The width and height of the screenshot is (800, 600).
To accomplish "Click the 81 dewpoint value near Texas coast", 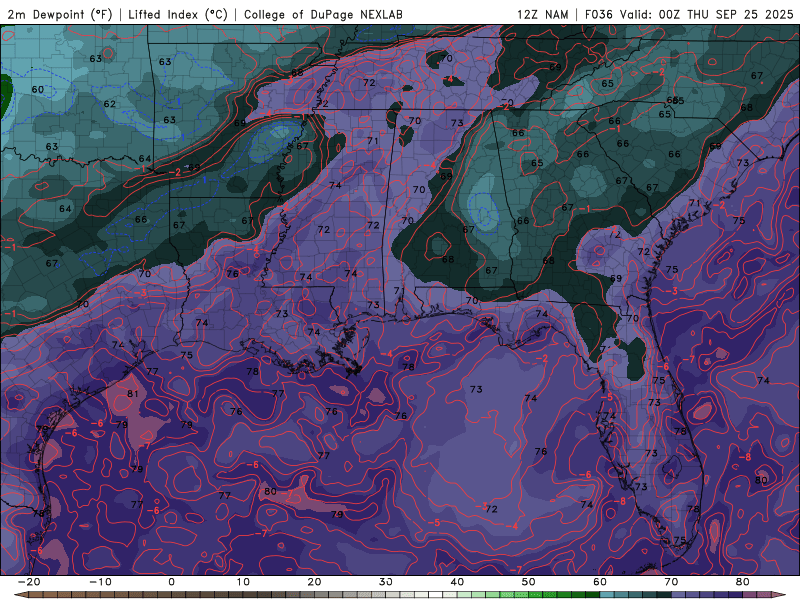I will [133, 394].
